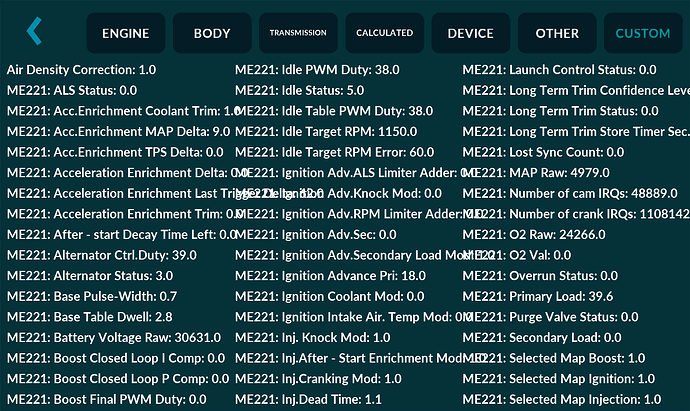
Task: Select 'ME221: O2 Raw: 24266.0' entry
Action: pyautogui.click(x=534, y=235)
